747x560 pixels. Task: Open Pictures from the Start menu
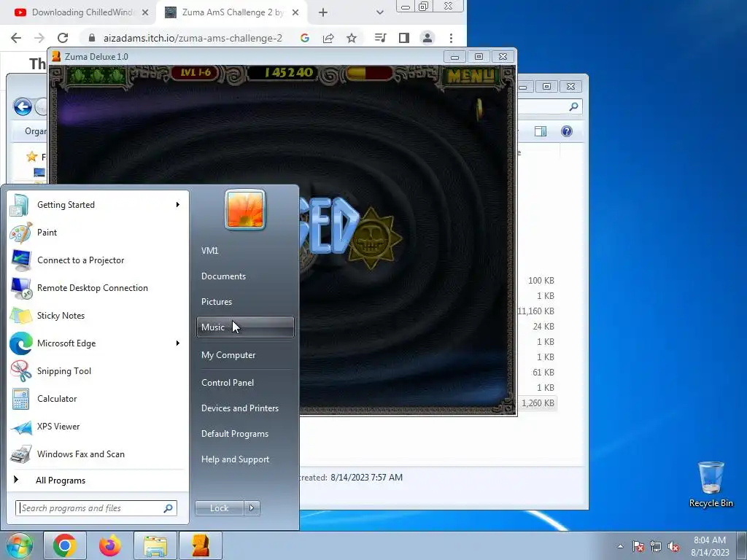pyautogui.click(x=245, y=301)
